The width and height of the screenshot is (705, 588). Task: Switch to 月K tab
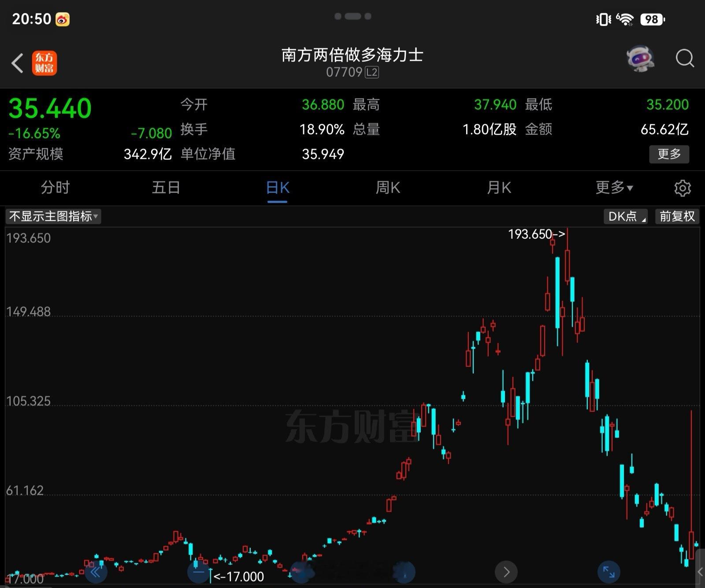pos(499,188)
